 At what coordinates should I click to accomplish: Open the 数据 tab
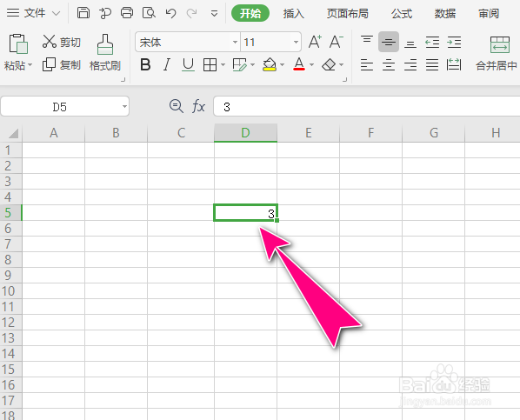pos(445,14)
